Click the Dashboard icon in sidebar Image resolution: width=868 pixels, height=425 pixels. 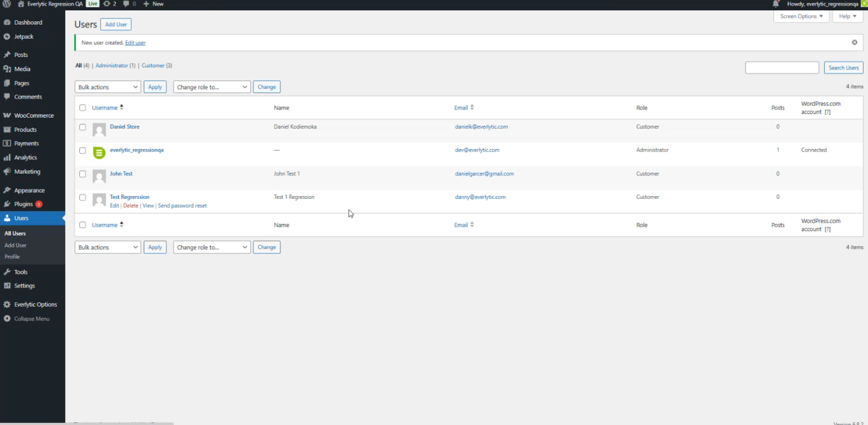click(x=7, y=22)
